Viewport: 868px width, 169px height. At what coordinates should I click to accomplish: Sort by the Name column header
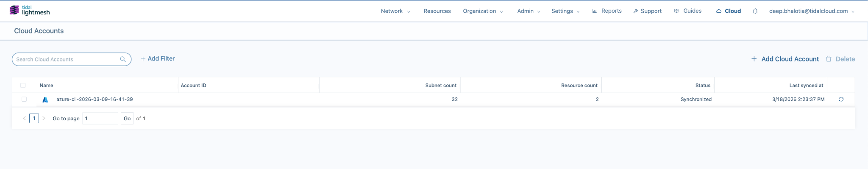[x=46, y=85]
